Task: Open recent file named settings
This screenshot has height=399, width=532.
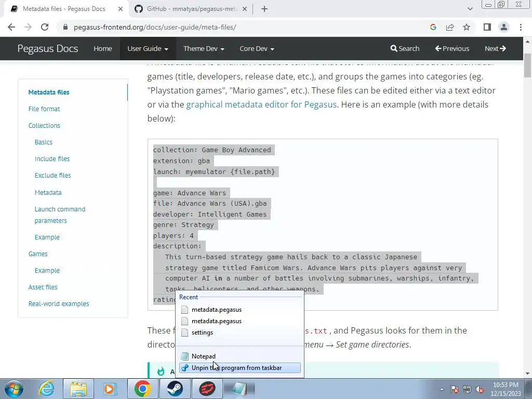Action: click(240, 332)
